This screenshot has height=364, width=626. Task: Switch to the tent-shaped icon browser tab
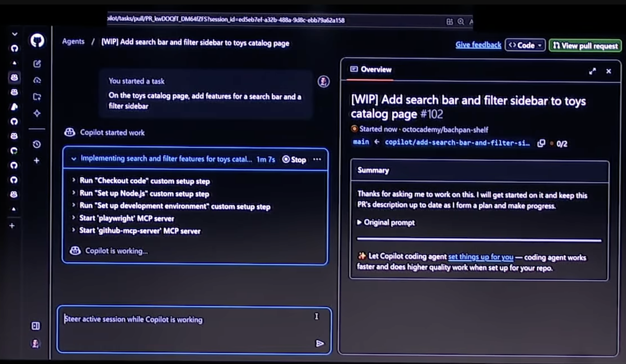(x=14, y=107)
